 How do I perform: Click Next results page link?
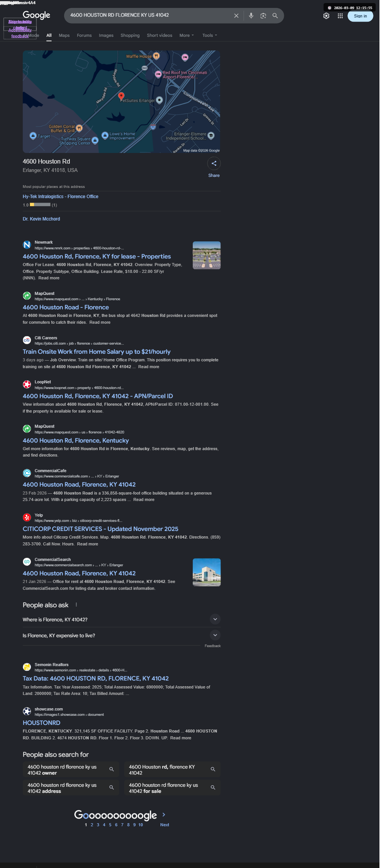pyautogui.click(x=164, y=825)
